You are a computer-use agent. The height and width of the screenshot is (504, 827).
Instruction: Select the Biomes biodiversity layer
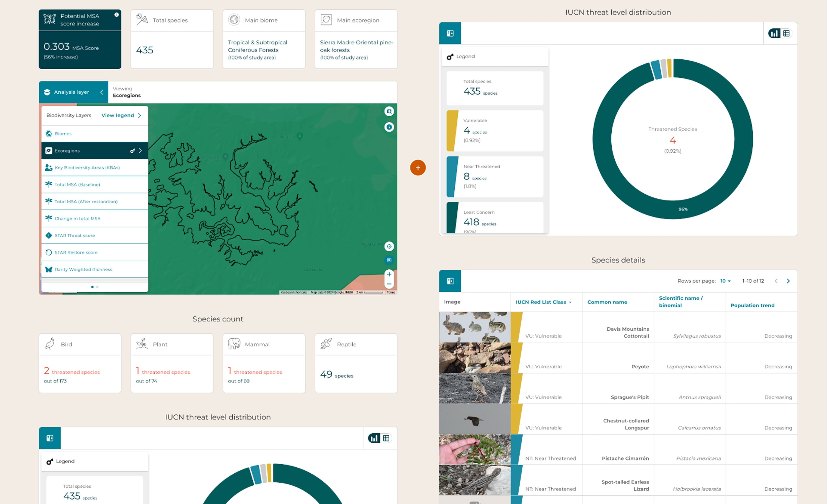click(63, 133)
